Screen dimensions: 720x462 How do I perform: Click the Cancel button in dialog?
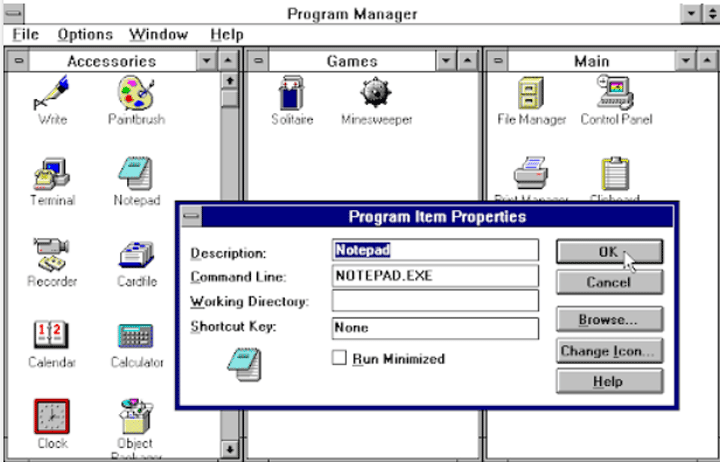pos(609,282)
